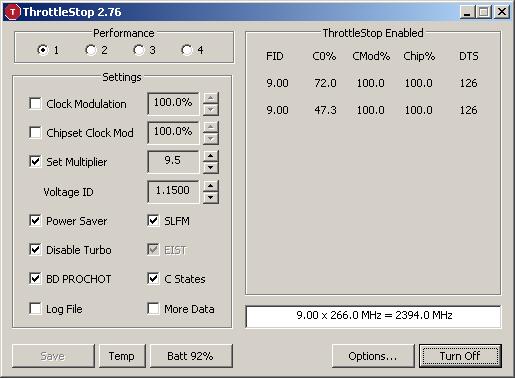Maximize the ThrottleStop window

(484, 12)
